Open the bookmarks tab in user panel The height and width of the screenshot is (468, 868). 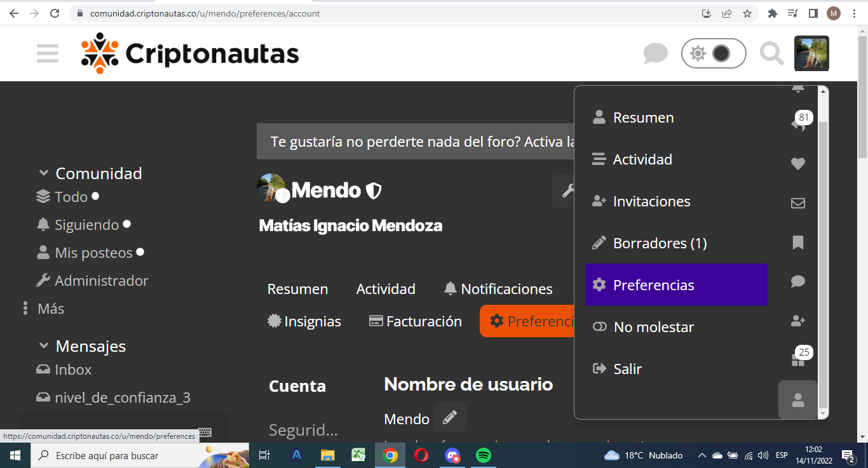coord(798,242)
